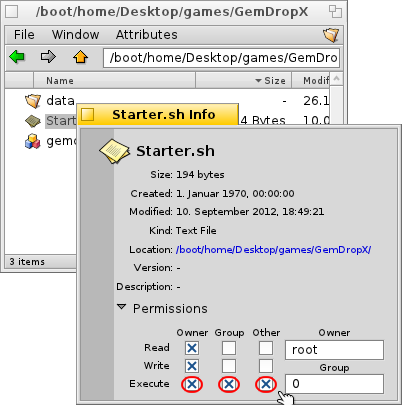This screenshot has width=402, height=405.
Task: Select the data folder icon
Action: pos(33,101)
